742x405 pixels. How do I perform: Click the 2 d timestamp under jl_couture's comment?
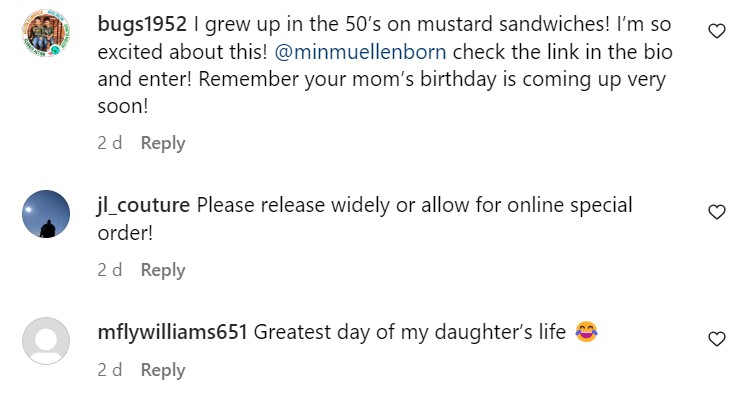click(109, 270)
